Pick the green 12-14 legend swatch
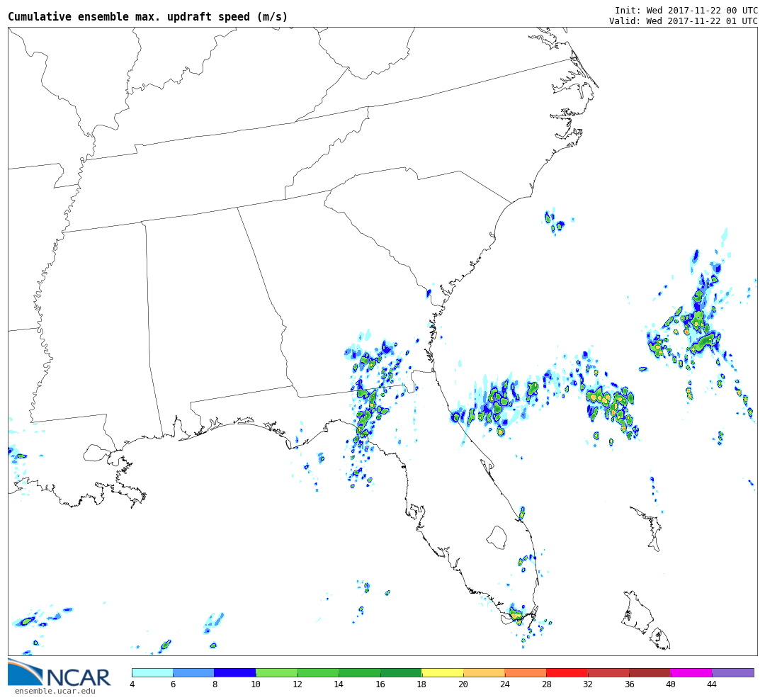 tap(318, 672)
